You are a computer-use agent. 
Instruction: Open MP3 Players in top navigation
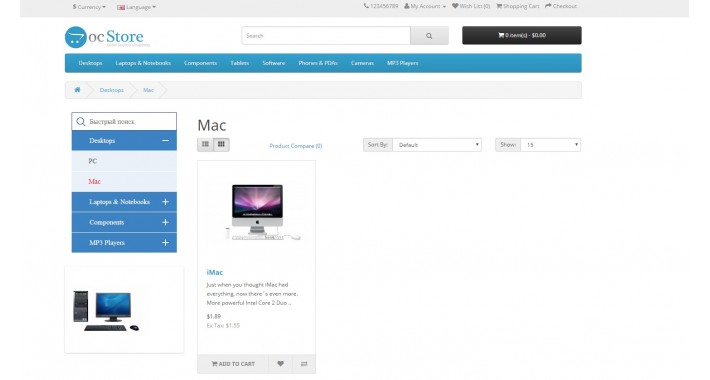tap(403, 63)
